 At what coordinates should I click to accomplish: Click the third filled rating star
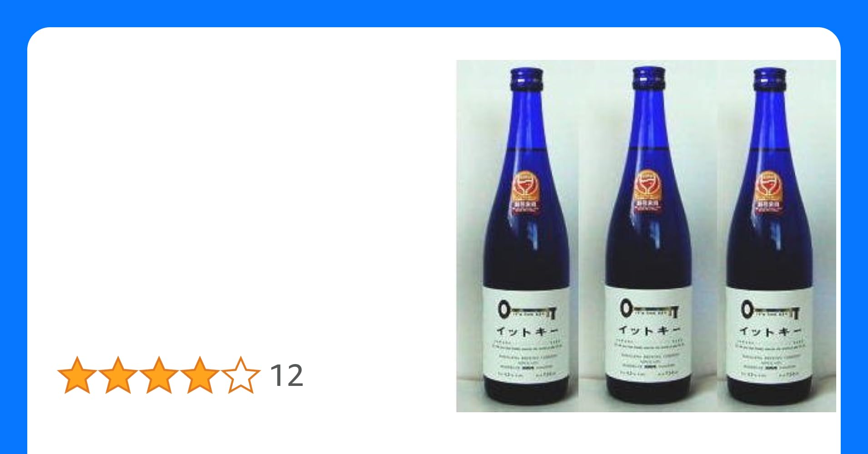click(x=159, y=375)
